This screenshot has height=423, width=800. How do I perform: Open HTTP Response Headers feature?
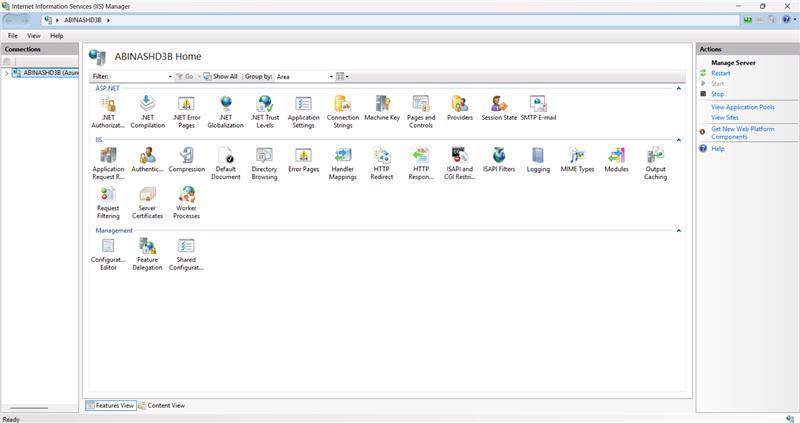click(421, 163)
